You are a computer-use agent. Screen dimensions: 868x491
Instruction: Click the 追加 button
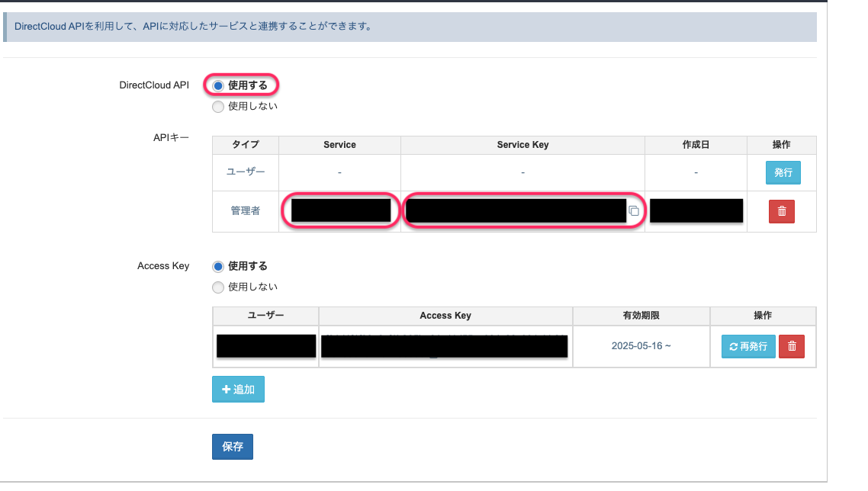pos(238,389)
